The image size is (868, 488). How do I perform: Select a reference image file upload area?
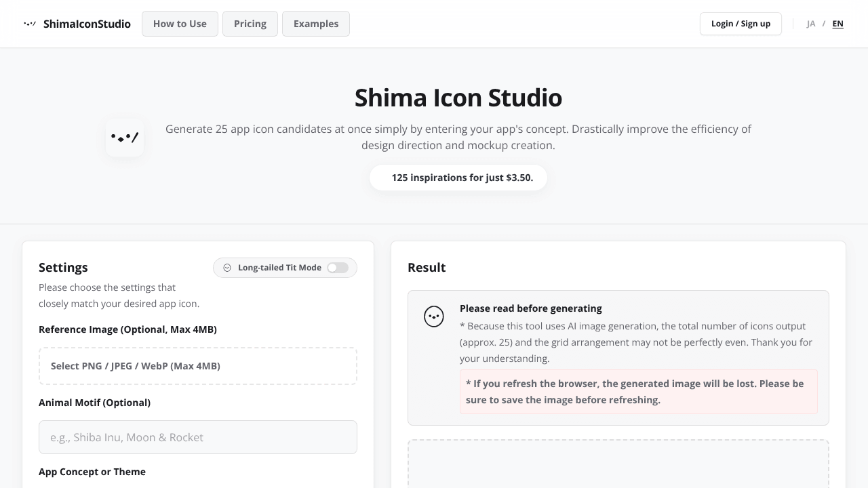point(198,366)
